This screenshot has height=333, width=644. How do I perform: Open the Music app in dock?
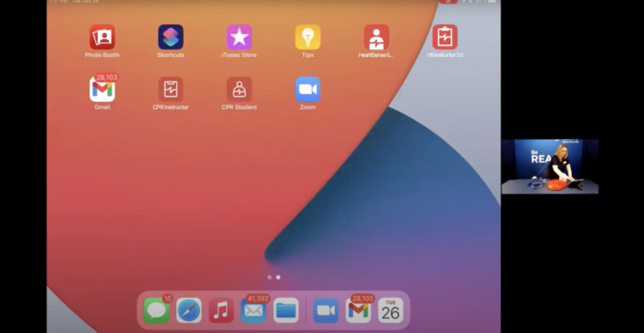point(221,310)
